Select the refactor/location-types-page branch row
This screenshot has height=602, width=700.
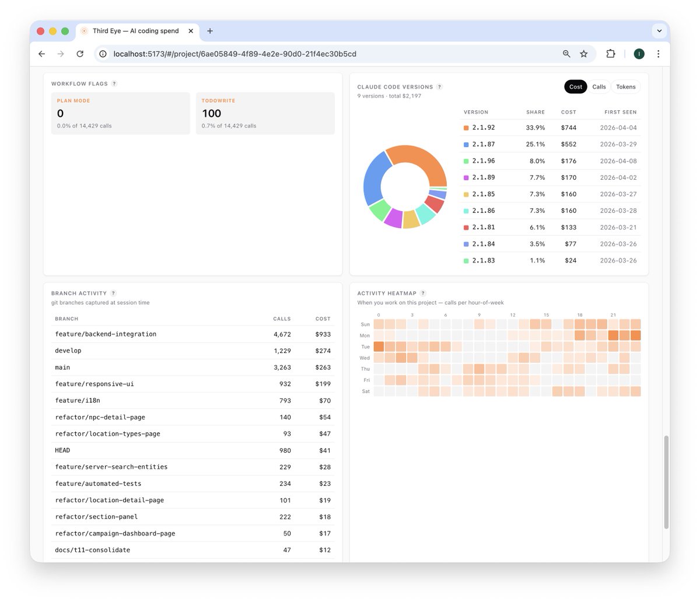pos(193,434)
